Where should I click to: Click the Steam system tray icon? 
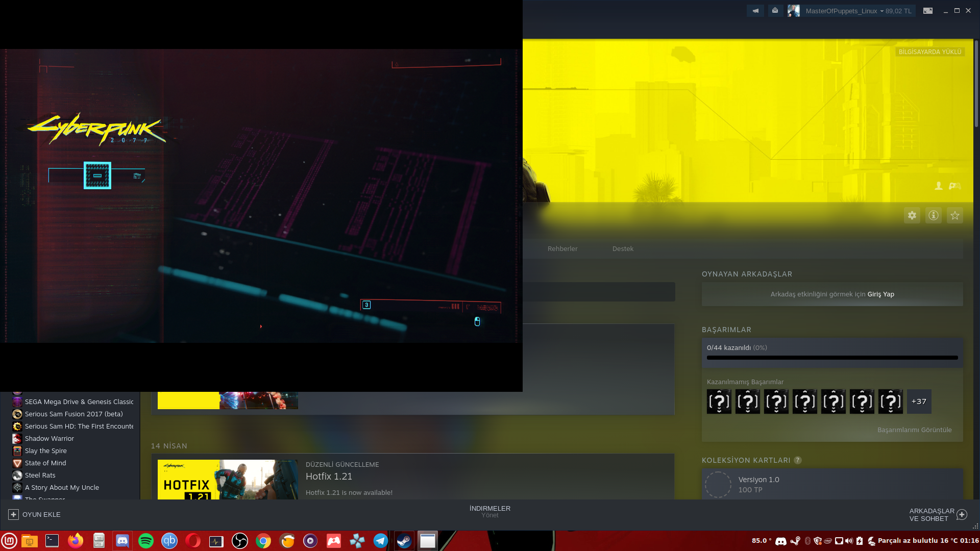pos(795,541)
